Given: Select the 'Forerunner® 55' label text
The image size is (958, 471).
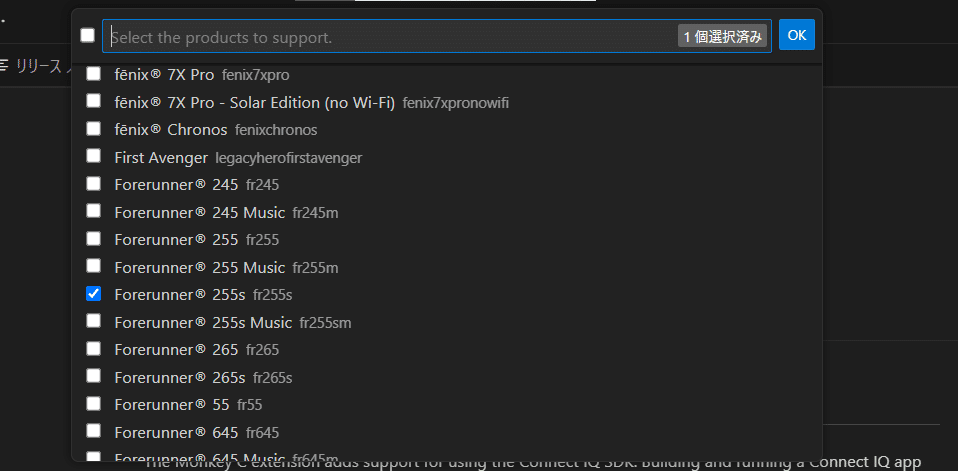Looking at the screenshot, I should pos(172,405).
